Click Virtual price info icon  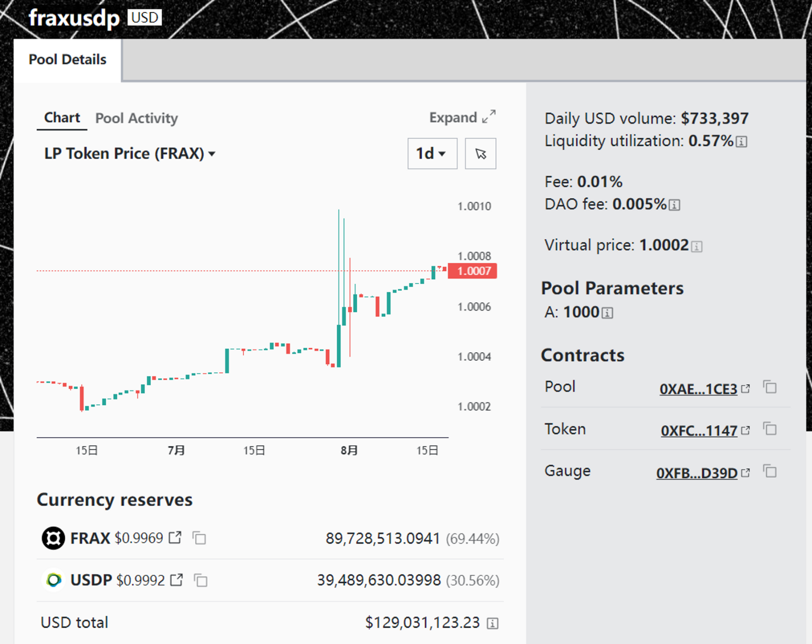697,247
